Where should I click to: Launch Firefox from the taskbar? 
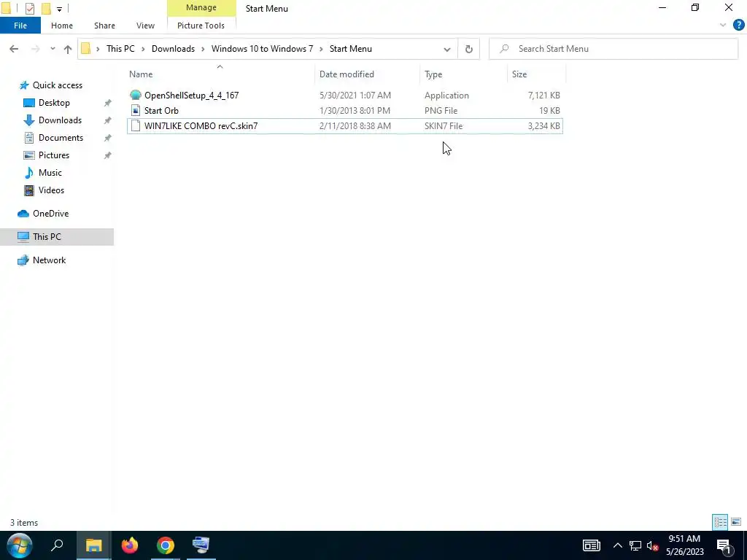(x=130, y=545)
